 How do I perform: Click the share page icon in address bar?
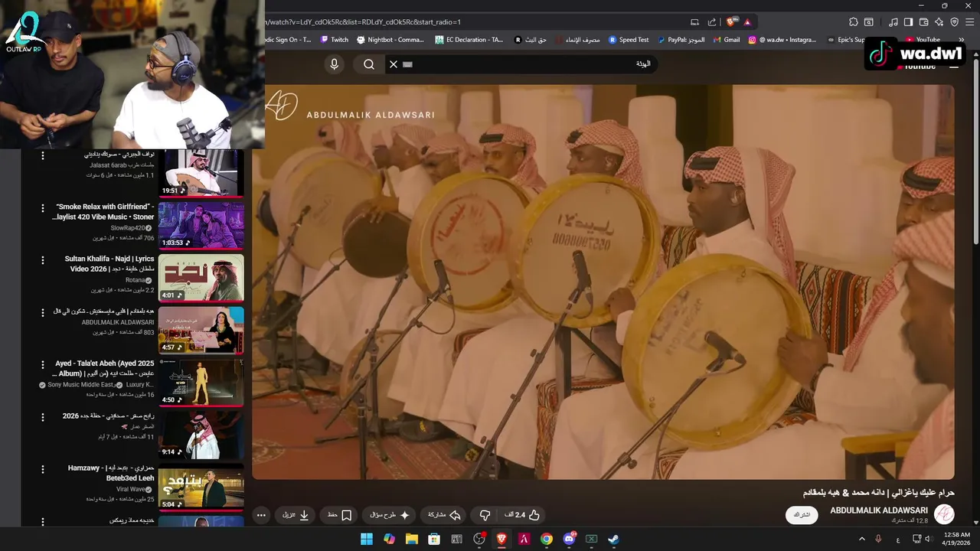pos(712,22)
